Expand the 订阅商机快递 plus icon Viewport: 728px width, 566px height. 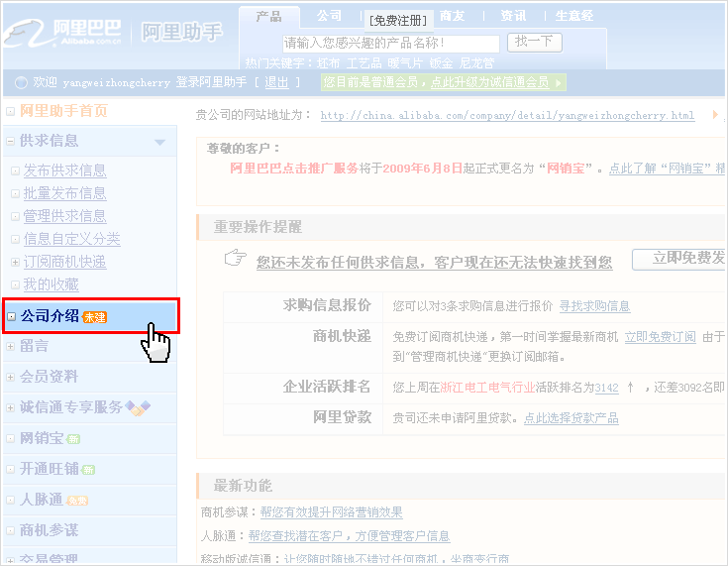coord(15,262)
